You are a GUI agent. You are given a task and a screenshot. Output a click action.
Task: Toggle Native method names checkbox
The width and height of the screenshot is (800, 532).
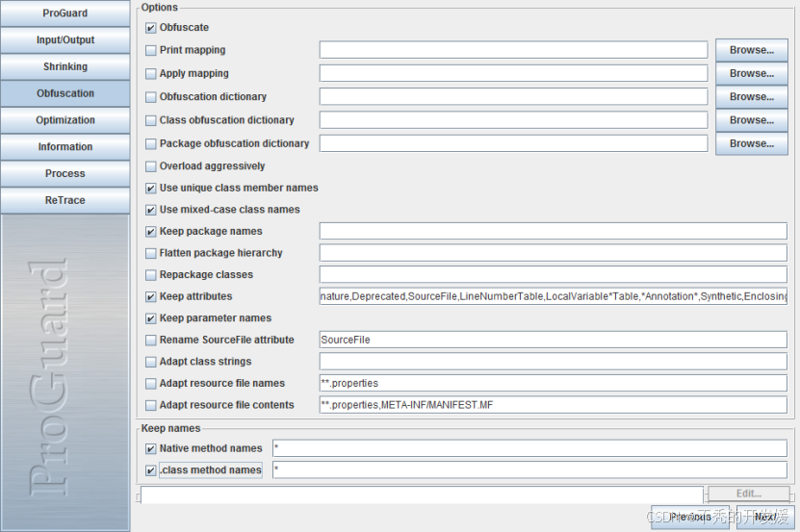point(150,449)
